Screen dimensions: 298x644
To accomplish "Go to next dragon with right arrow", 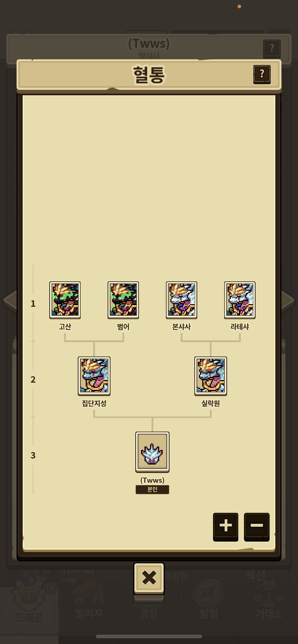I will point(288,300).
